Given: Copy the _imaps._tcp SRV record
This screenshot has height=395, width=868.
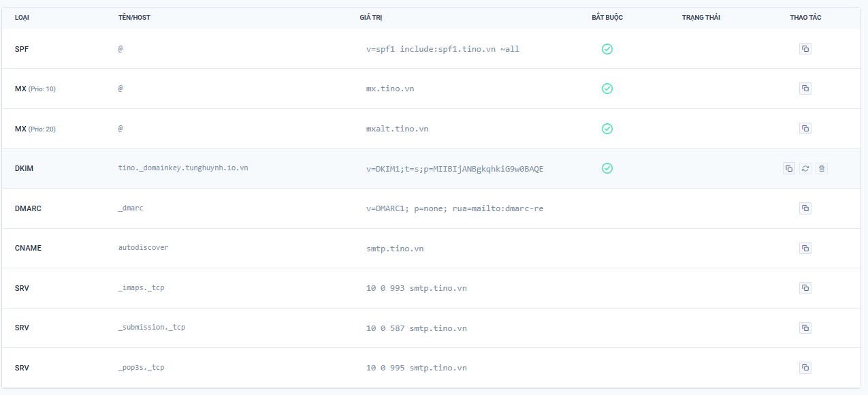Looking at the screenshot, I should coord(805,288).
